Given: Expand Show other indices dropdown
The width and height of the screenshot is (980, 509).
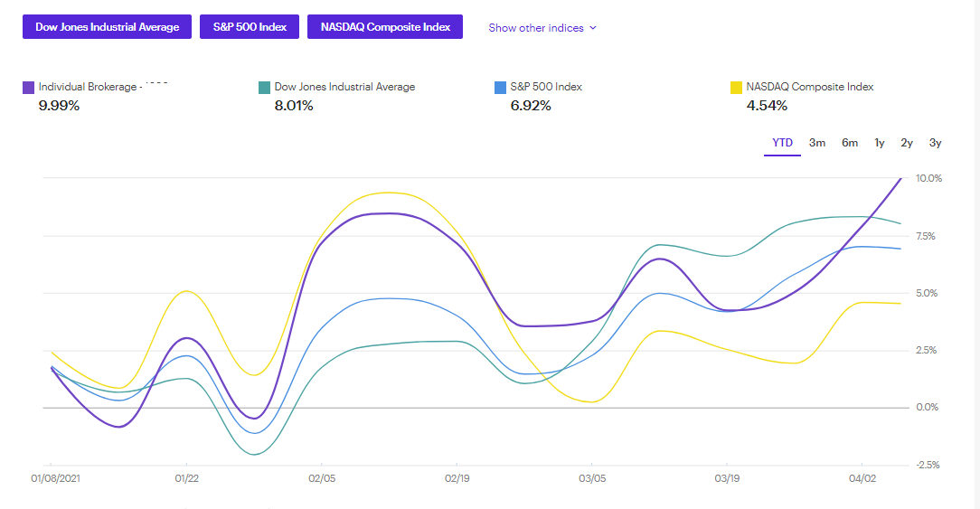Looking at the screenshot, I should (542, 27).
